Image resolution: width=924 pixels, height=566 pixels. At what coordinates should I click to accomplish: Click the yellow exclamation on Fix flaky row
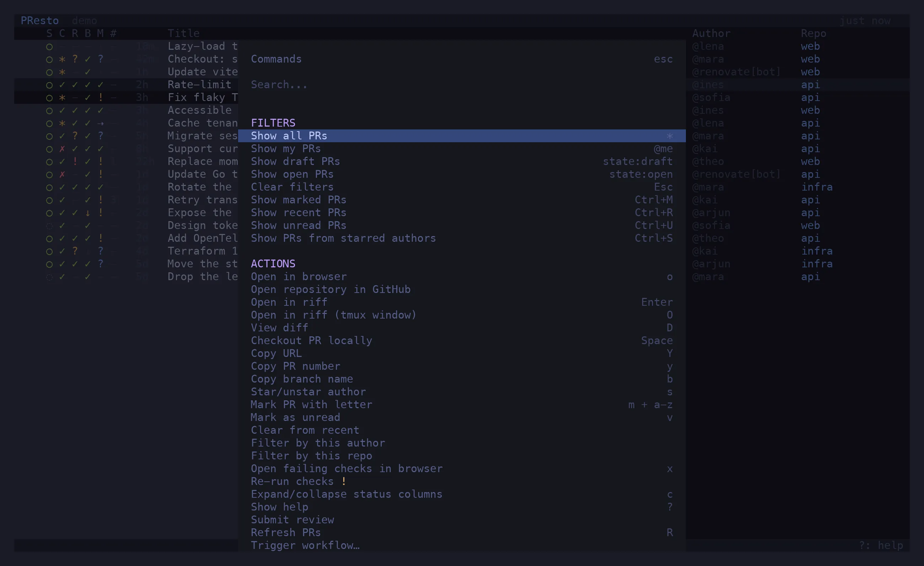coord(101,97)
